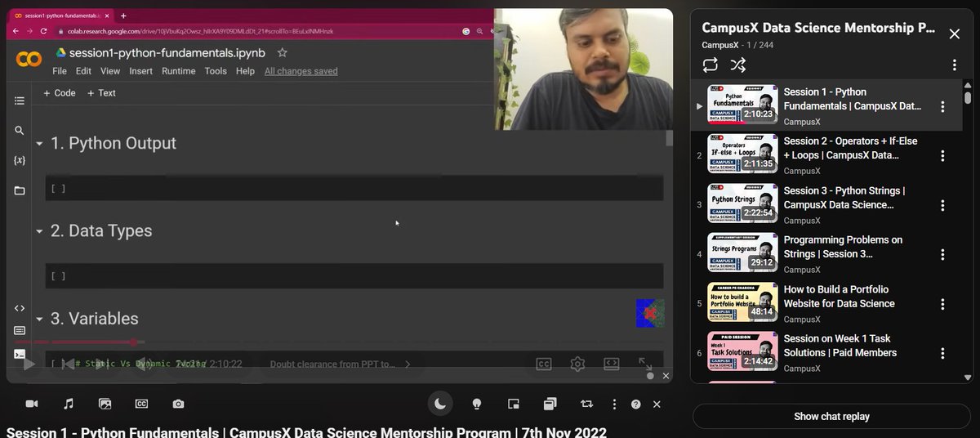Click the browser back arrow
The height and width of the screenshot is (438, 980).
pos(16,30)
